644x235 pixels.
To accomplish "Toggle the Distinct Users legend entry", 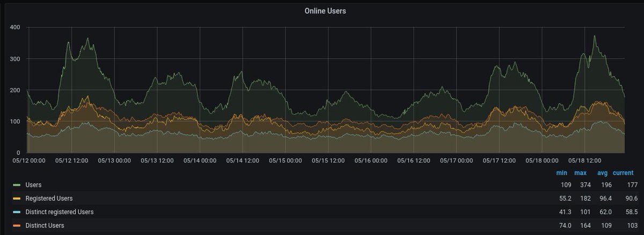I will point(45,225).
